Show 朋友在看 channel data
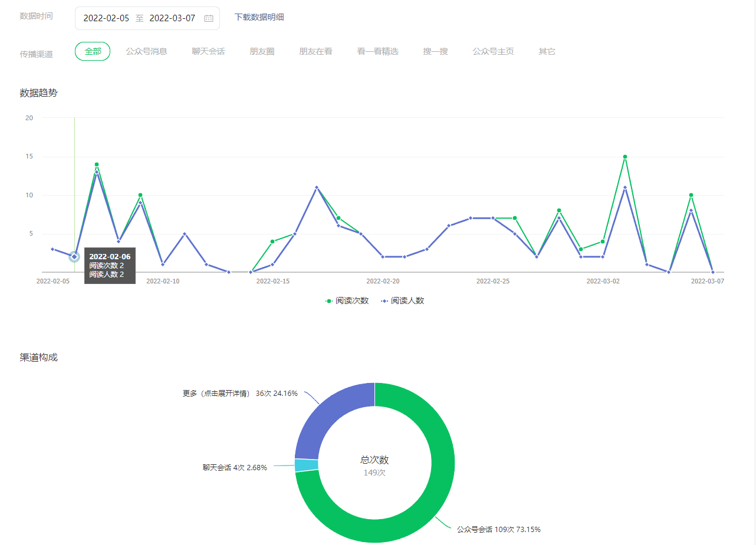Image resolution: width=756 pixels, height=545 pixels. [315, 51]
